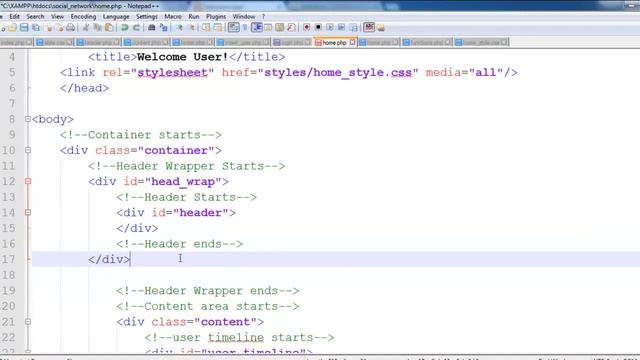
Task: Open a file with the toolbar folder icon
Action: click(x=12, y=27)
